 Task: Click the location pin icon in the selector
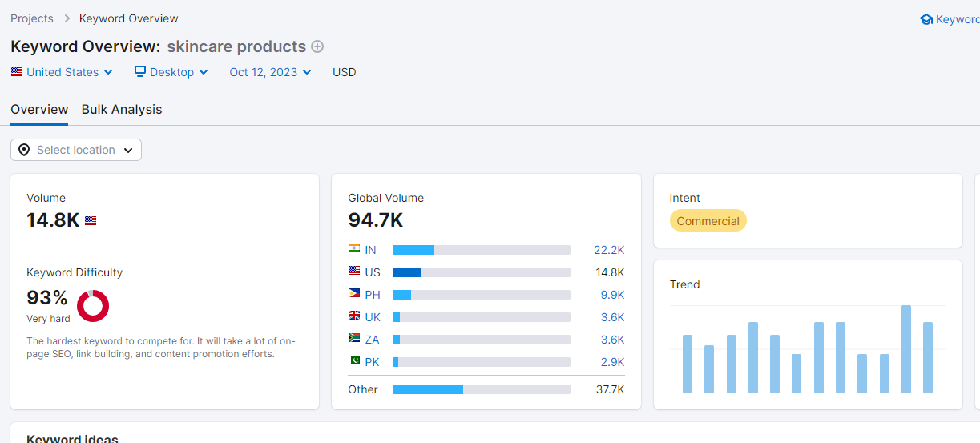point(24,150)
